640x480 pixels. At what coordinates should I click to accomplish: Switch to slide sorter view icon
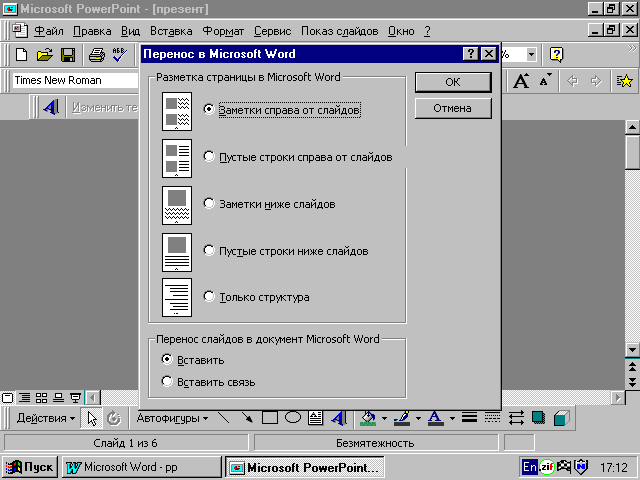[x=42, y=397]
